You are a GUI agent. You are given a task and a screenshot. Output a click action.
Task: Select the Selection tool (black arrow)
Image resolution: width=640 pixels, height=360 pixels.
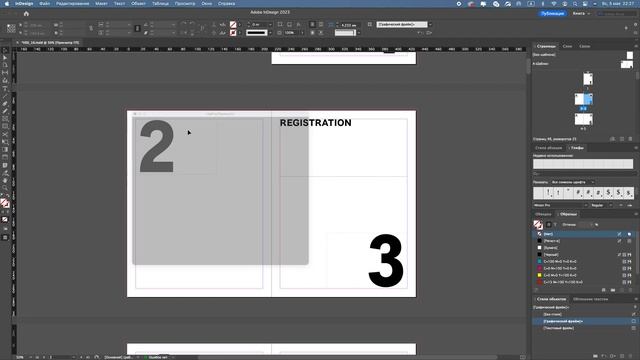click(x=5, y=50)
